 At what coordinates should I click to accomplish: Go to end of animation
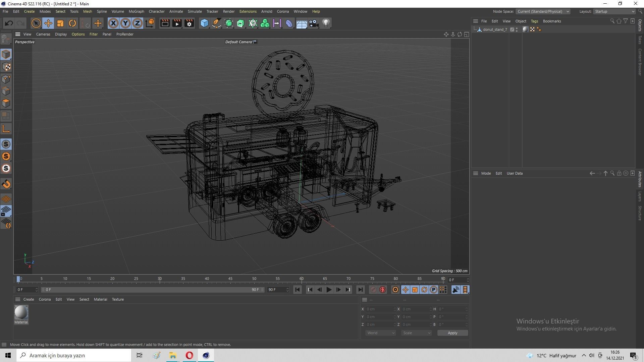(360, 290)
